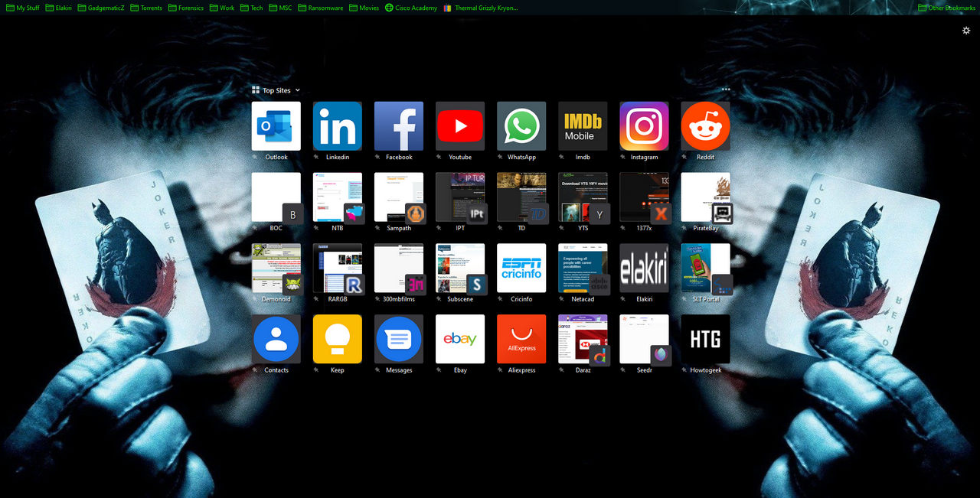Open the NTB site thumbnail
This screenshot has width=980, height=498.
click(x=337, y=197)
